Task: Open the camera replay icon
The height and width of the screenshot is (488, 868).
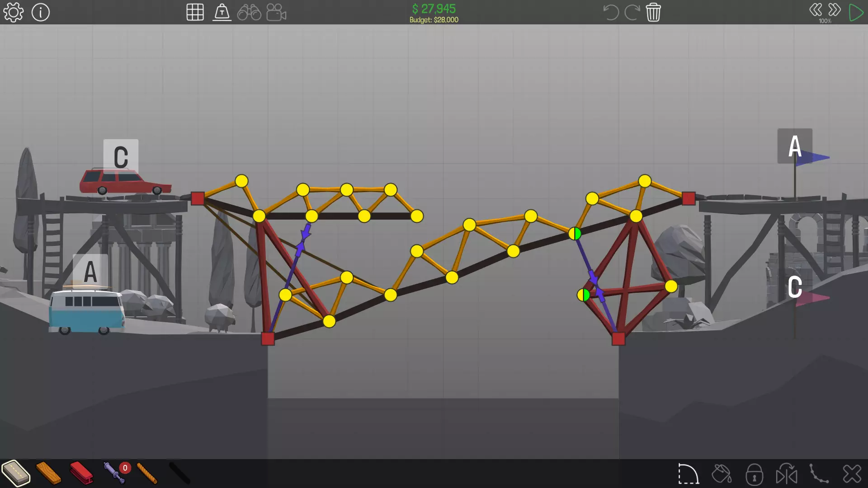Action: [276, 12]
